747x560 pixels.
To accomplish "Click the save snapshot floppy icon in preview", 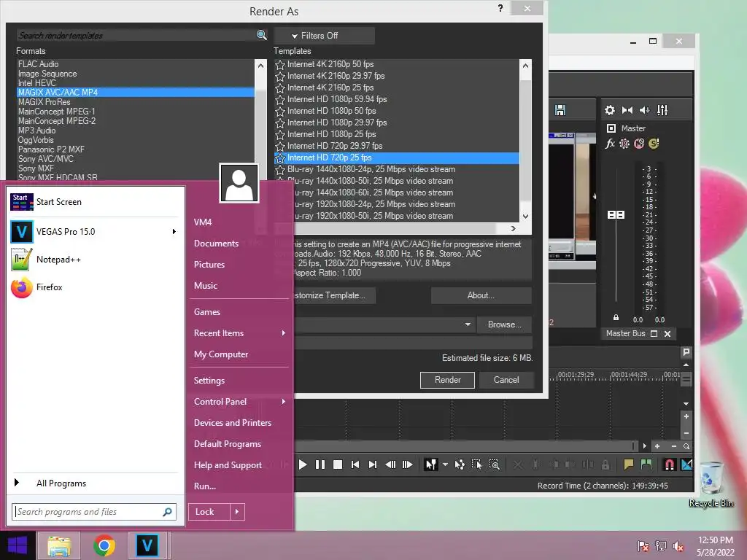I will [560, 110].
